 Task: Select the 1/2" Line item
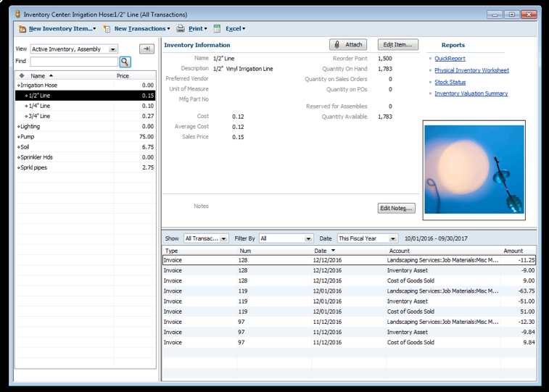[86, 96]
